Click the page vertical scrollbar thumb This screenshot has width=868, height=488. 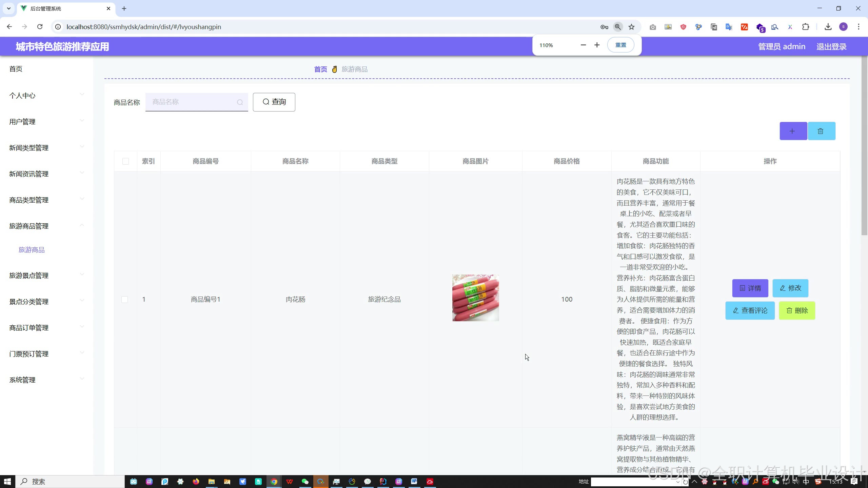pyautogui.click(x=864, y=146)
